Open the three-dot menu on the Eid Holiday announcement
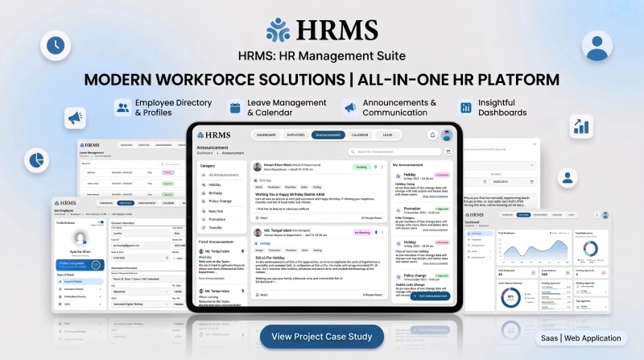 click(382, 232)
